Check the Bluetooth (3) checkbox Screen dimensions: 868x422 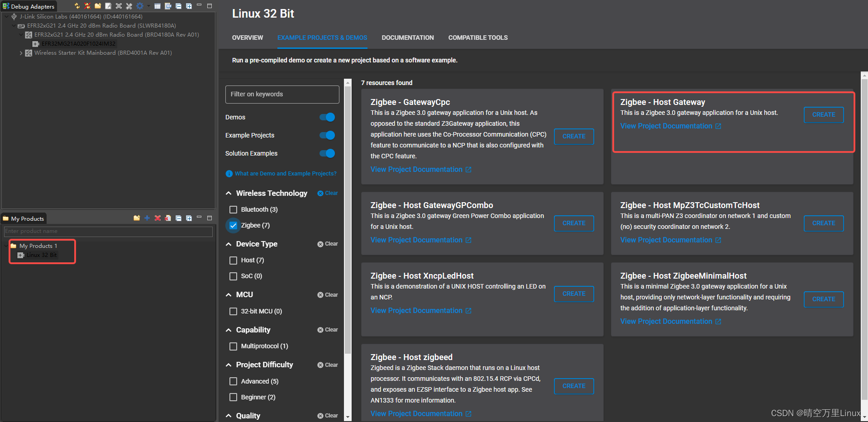click(233, 209)
